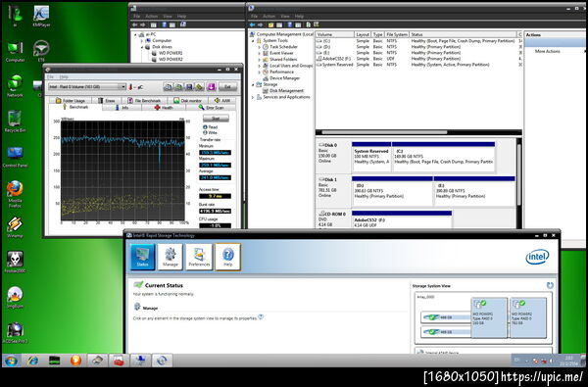Open Preferences in Intel Rapid Storage Technology
The image size is (588, 387).
(x=199, y=257)
